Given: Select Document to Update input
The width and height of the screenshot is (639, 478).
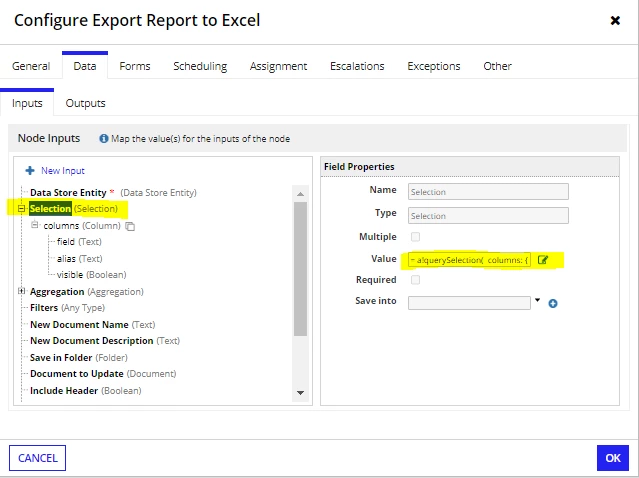Looking at the screenshot, I should 103,374.
